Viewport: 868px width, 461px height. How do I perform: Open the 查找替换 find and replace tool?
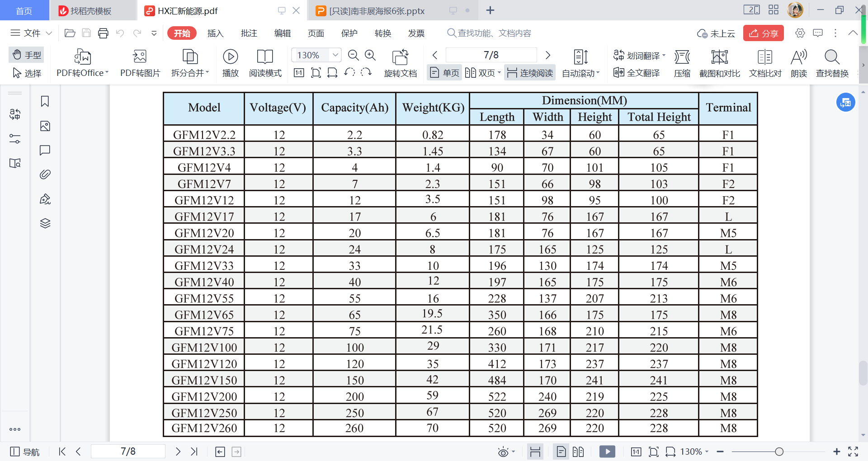pos(832,57)
